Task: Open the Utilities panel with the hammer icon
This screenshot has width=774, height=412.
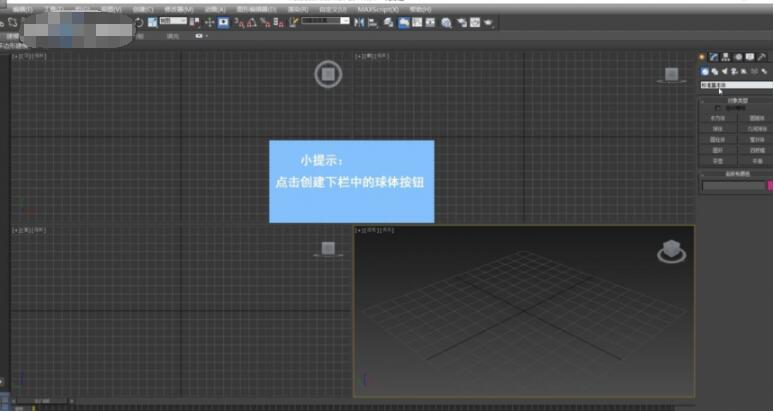Action: tap(762, 57)
